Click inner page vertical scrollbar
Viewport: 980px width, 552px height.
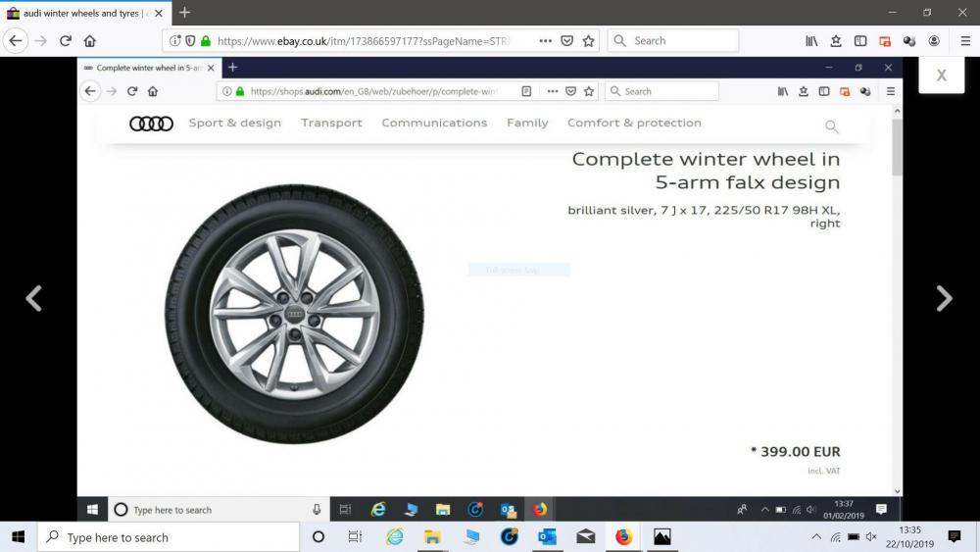898,148
